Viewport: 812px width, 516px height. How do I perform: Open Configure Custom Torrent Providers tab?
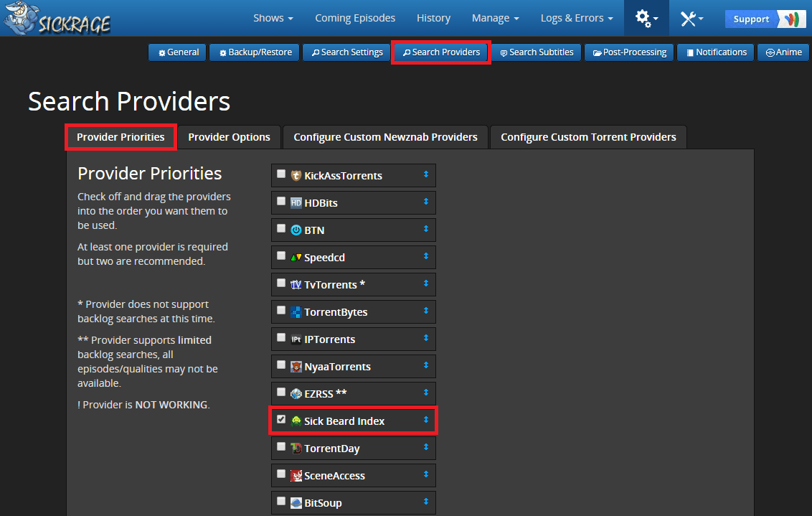tap(588, 137)
